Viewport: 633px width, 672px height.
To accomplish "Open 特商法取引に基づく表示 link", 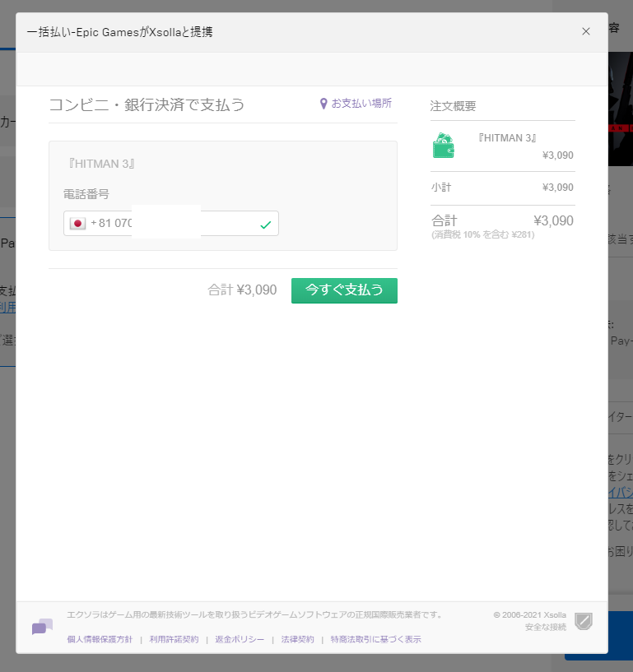I will click(x=375, y=639).
